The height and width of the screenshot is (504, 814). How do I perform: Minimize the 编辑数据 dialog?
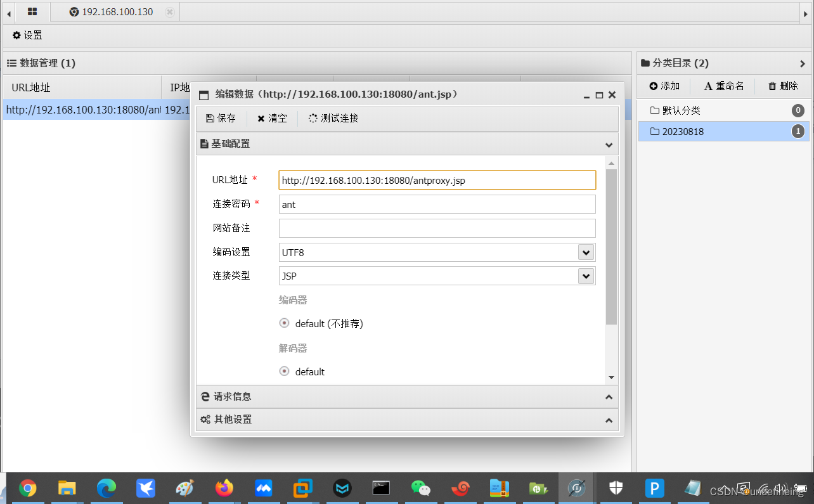coord(587,95)
